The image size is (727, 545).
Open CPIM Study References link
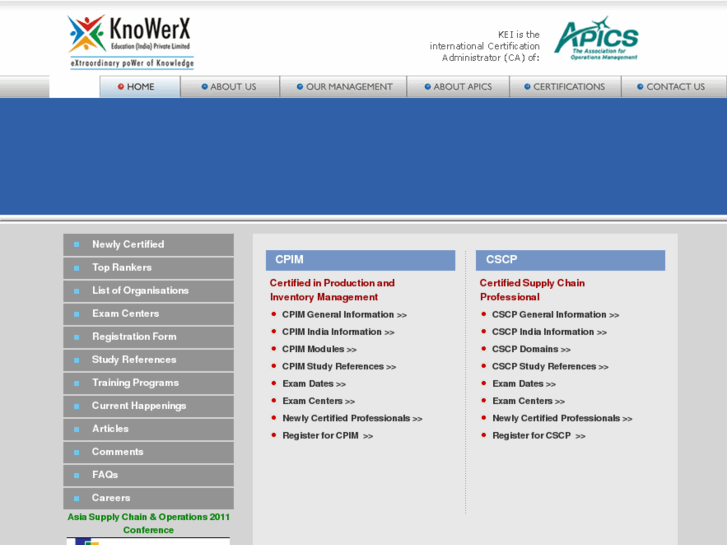[x=339, y=366]
